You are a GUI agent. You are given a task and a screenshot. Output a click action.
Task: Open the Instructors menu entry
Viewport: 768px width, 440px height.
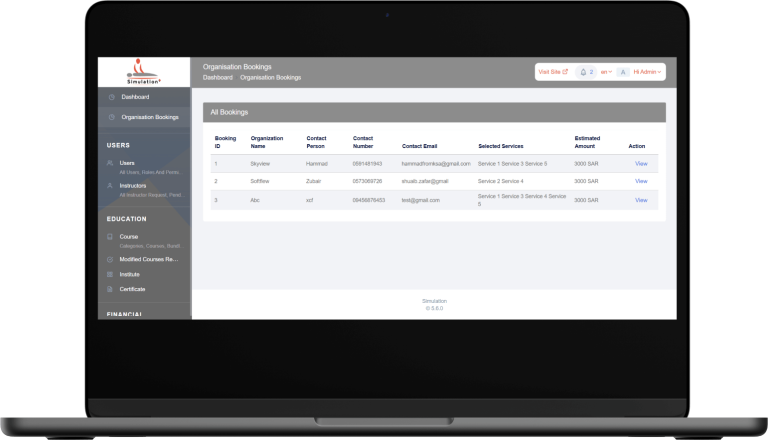133,186
